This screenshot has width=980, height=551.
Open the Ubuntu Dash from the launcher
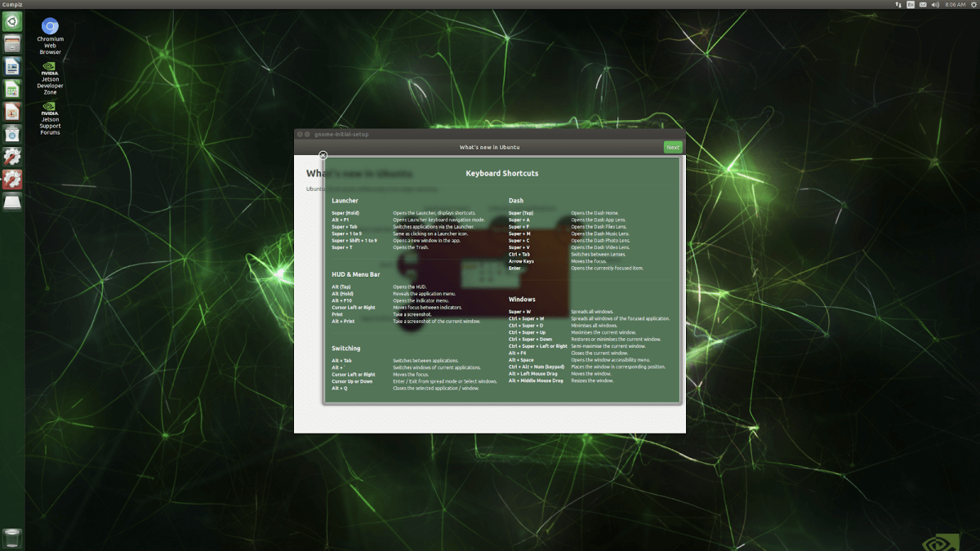pyautogui.click(x=11, y=21)
